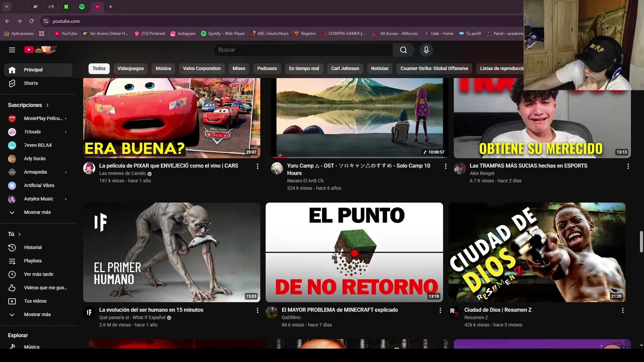Select the Mixes filter chip

(x=239, y=68)
